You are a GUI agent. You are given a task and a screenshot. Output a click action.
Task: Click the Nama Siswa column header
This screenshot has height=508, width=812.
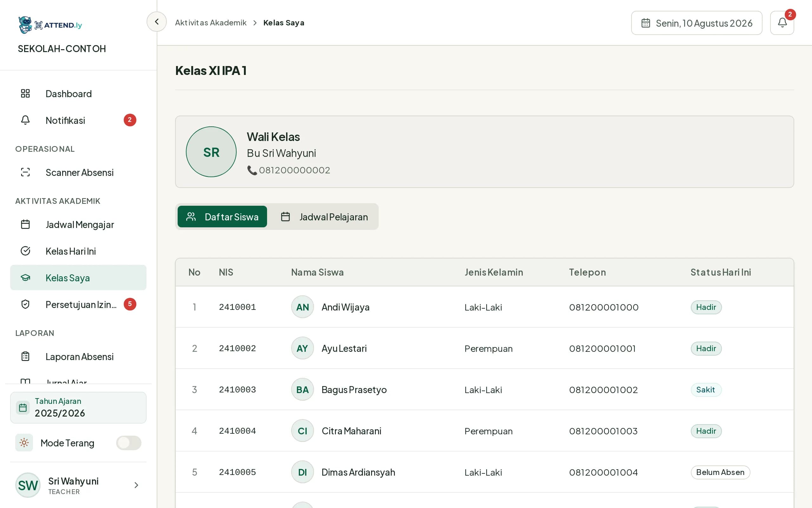[317, 272]
